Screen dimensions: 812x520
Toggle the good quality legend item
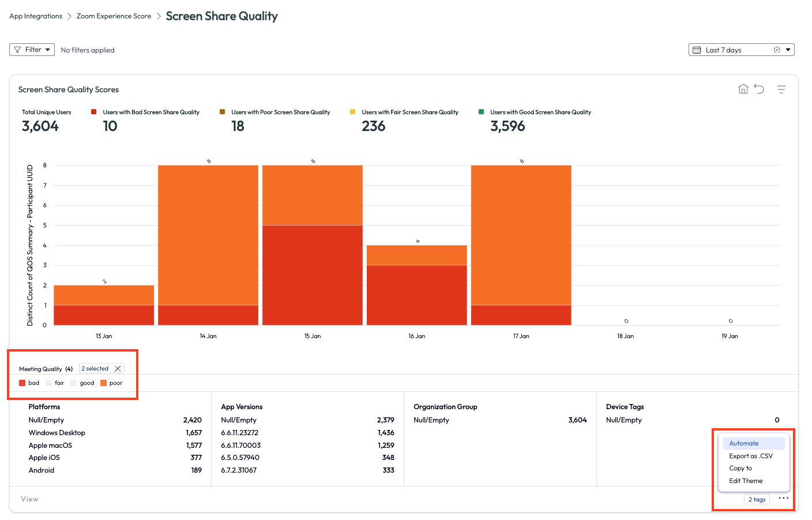point(81,383)
